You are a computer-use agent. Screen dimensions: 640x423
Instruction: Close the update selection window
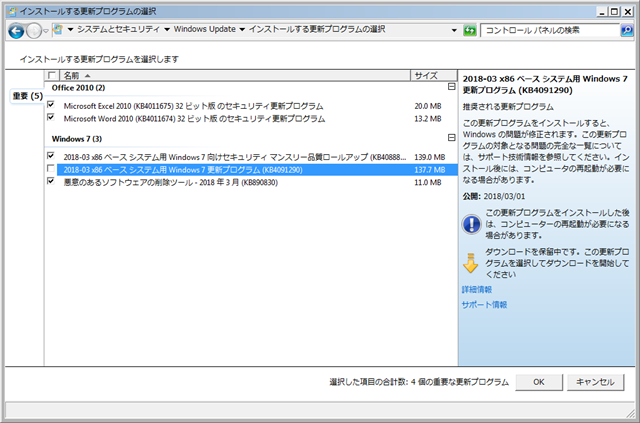coord(628,12)
